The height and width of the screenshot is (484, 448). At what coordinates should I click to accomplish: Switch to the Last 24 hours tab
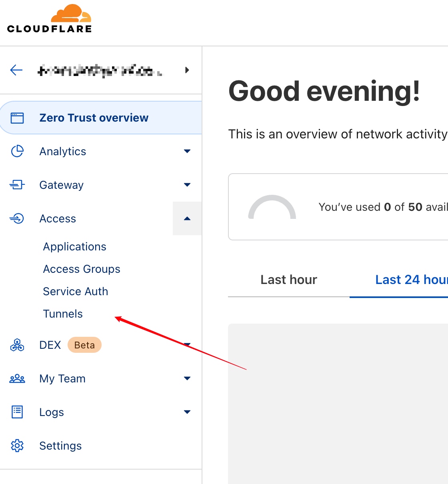[399, 280]
